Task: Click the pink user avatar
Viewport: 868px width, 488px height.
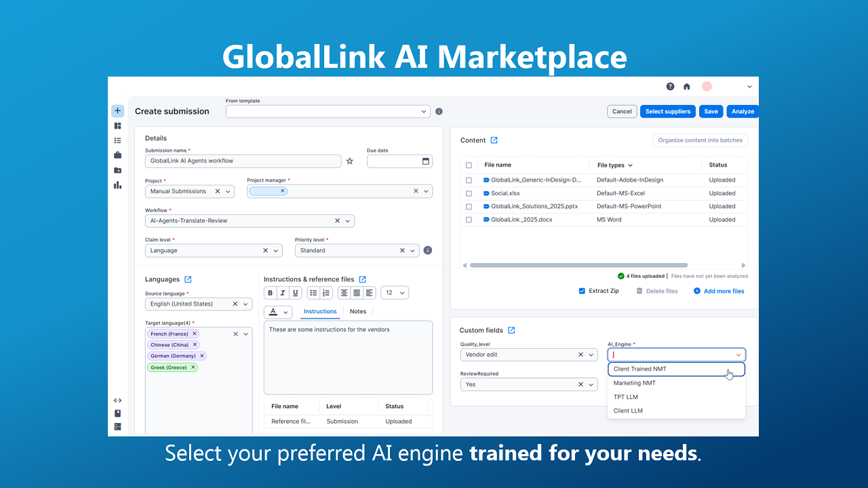Action: 707,87
